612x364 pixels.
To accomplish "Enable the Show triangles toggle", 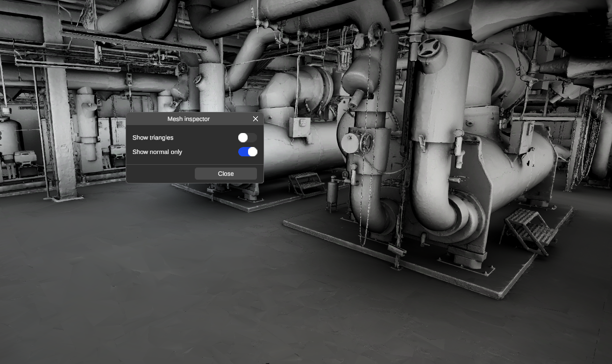I will [247, 138].
